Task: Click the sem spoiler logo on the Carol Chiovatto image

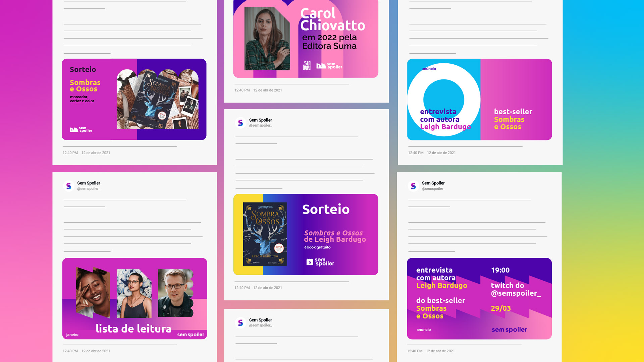Action: pyautogui.click(x=329, y=66)
